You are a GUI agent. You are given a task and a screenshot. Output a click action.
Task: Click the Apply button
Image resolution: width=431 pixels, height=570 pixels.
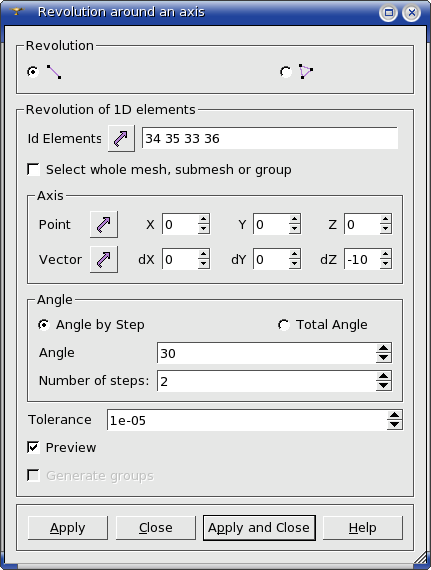(x=68, y=528)
